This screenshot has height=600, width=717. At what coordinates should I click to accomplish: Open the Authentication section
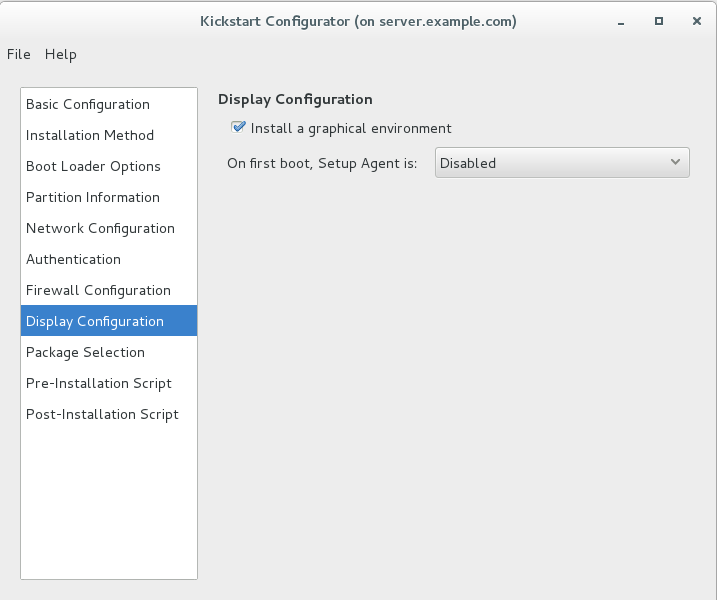(x=73, y=259)
